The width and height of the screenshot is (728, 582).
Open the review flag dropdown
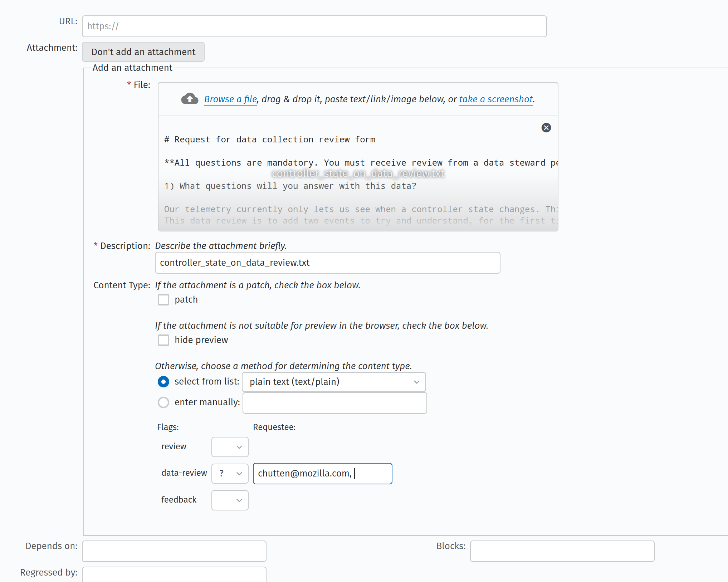(x=230, y=447)
